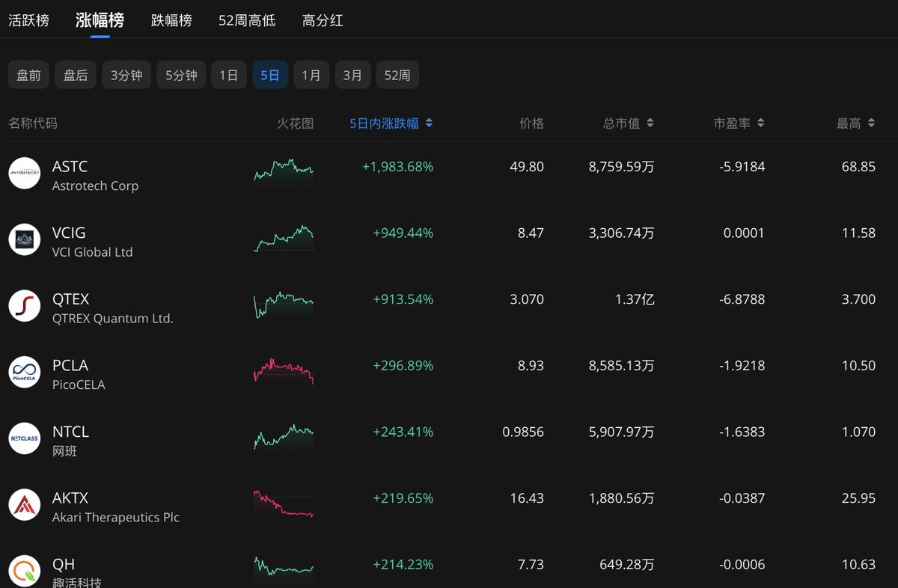This screenshot has width=898, height=588.
Task: Select the 盘后 period filter
Action: pyautogui.click(x=76, y=75)
